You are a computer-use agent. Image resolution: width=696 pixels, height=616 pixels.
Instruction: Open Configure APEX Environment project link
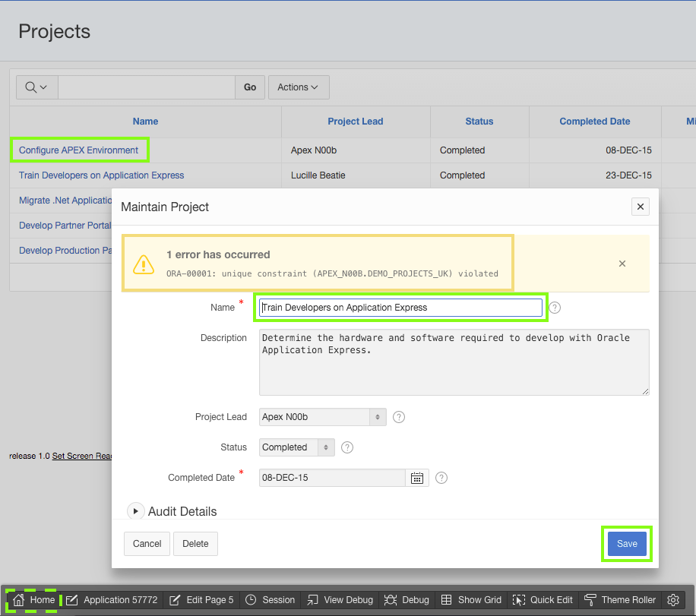pyautogui.click(x=79, y=150)
